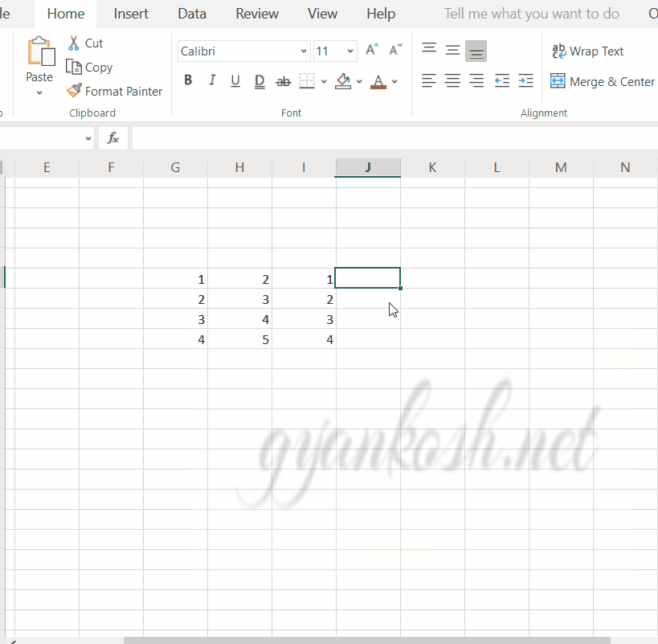Viewport: 658px width, 644px height.
Task: Open the Insert Function button
Action: point(112,137)
